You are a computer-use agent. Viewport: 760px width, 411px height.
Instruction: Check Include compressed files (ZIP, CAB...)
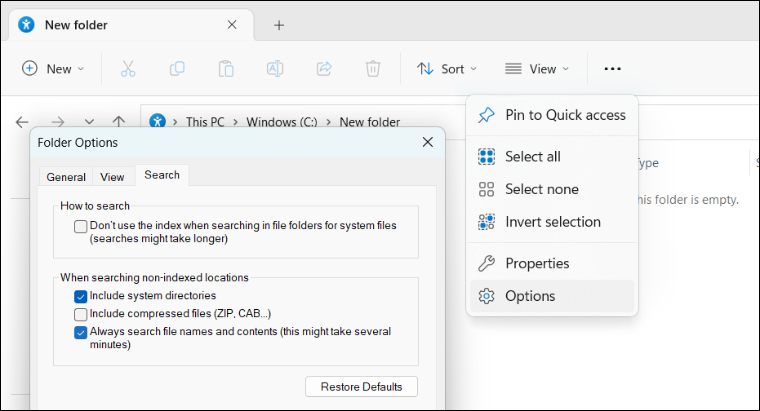[x=81, y=314]
